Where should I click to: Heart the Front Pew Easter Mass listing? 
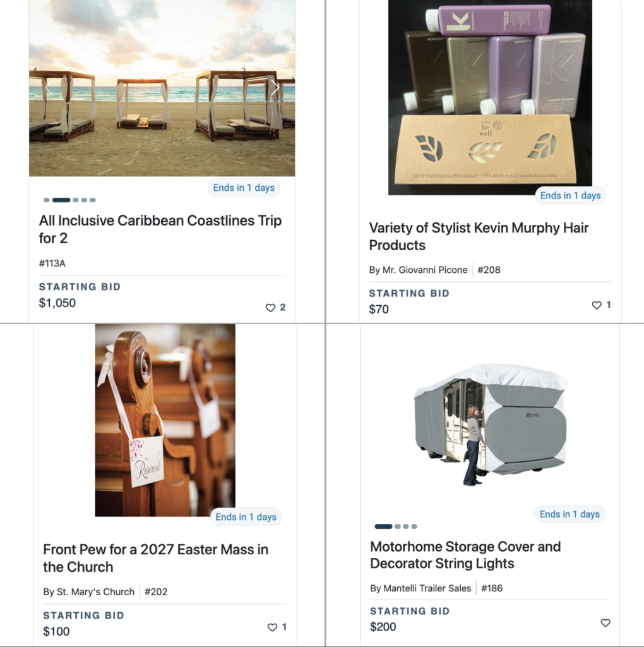click(x=272, y=627)
